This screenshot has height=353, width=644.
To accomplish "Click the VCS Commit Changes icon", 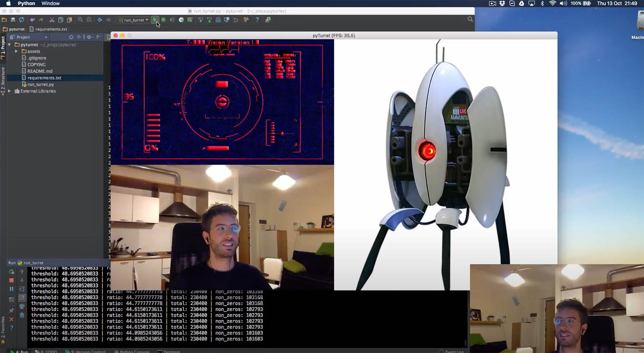I will (209, 20).
